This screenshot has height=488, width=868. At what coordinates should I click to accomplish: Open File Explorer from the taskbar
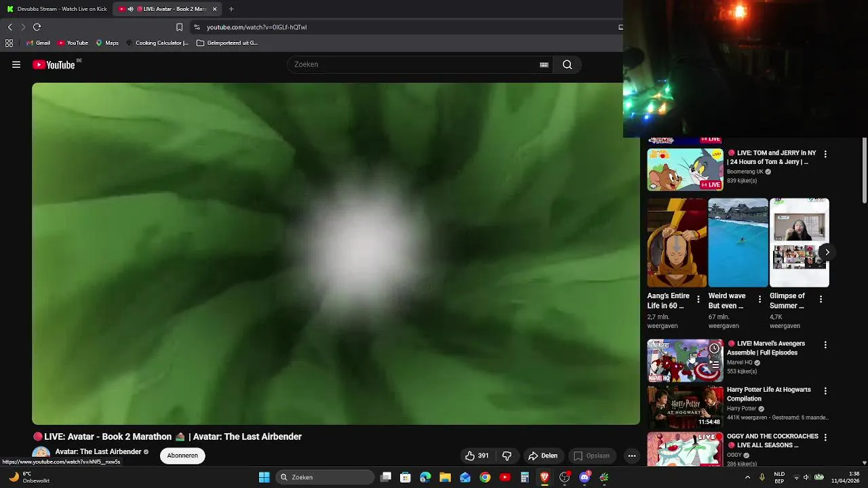pos(445,477)
